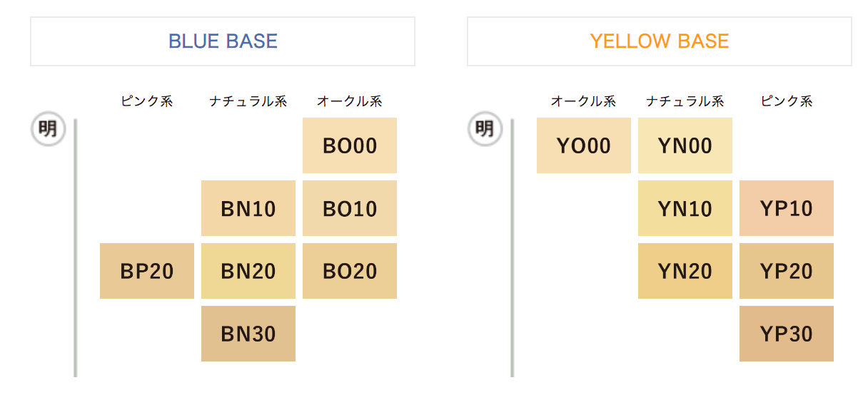Select the BP20 pink-tone swatch
This screenshot has width=868, height=400.
click(147, 271)
